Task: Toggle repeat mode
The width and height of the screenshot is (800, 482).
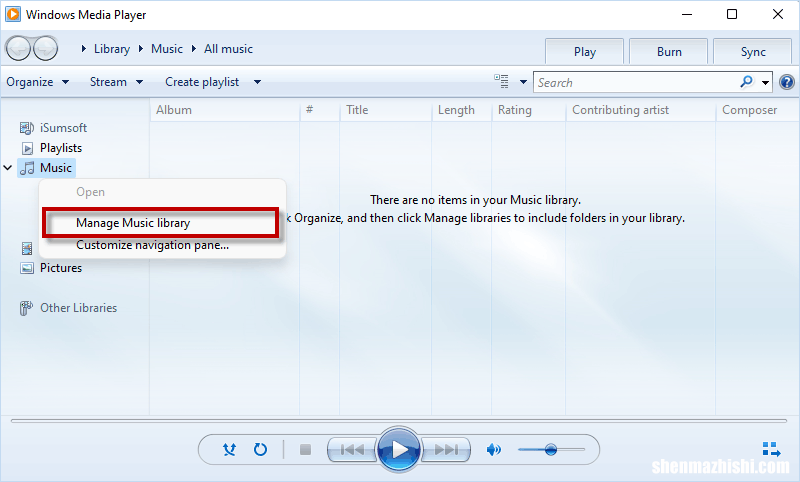Action: 260,449
